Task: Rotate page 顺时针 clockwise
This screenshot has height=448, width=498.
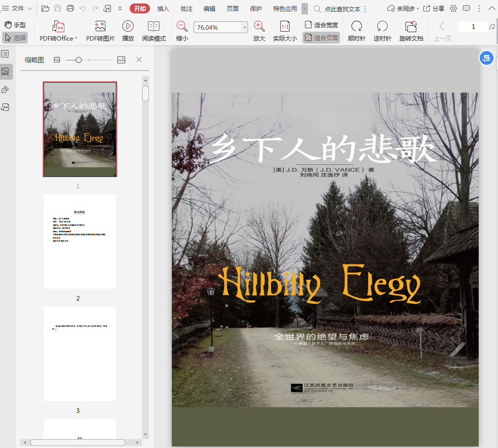Action: pos(356,31)
